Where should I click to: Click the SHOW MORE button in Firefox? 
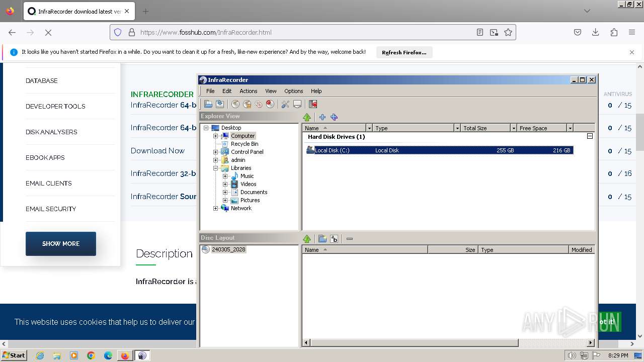tap(61, 243)
